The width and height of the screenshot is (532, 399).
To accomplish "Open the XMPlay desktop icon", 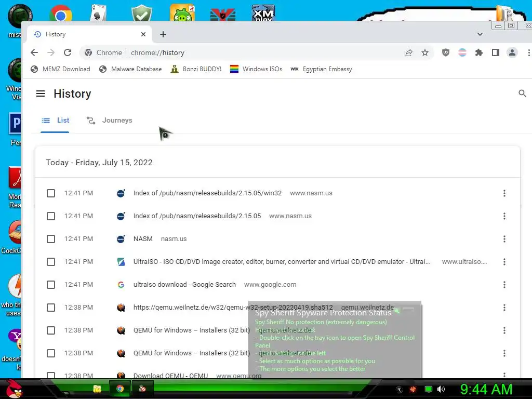I will [x=263, y=13].
